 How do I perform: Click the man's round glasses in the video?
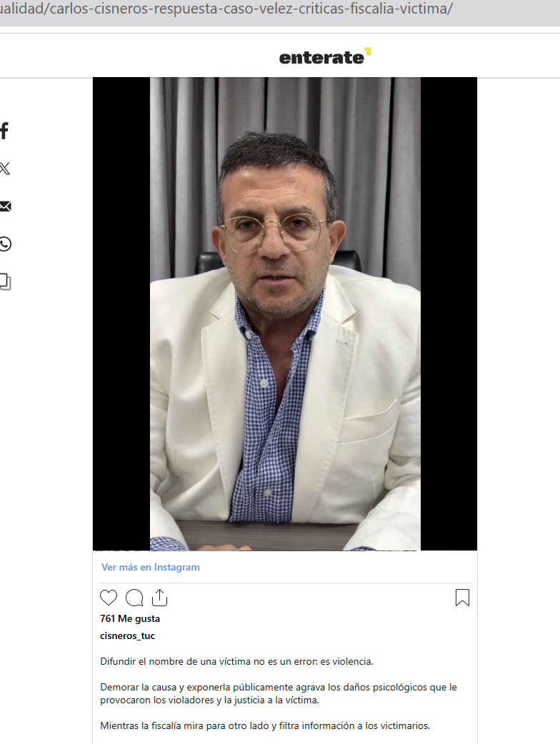click(274, 233)
